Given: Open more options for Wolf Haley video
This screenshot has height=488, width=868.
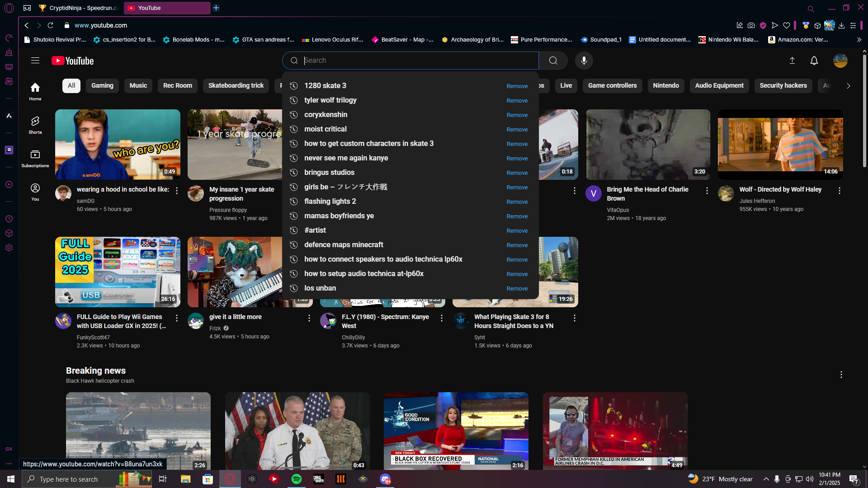Looking at the screenshot, I should point(839,191).
